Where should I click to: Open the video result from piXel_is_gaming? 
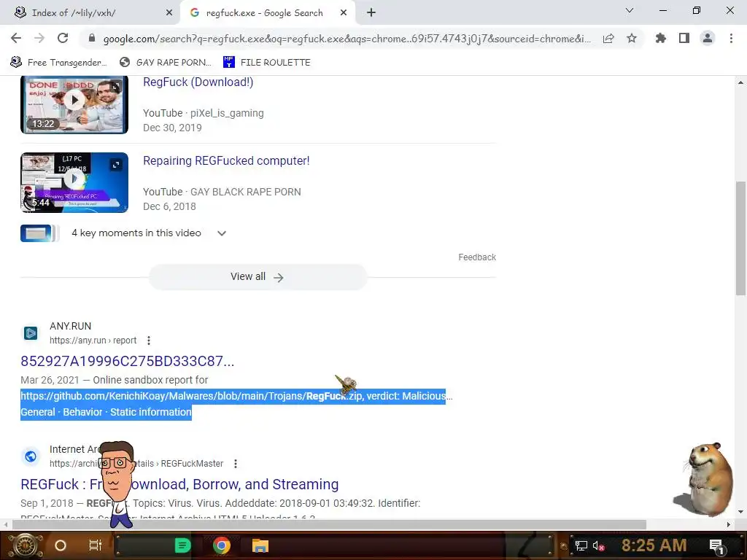198,82
